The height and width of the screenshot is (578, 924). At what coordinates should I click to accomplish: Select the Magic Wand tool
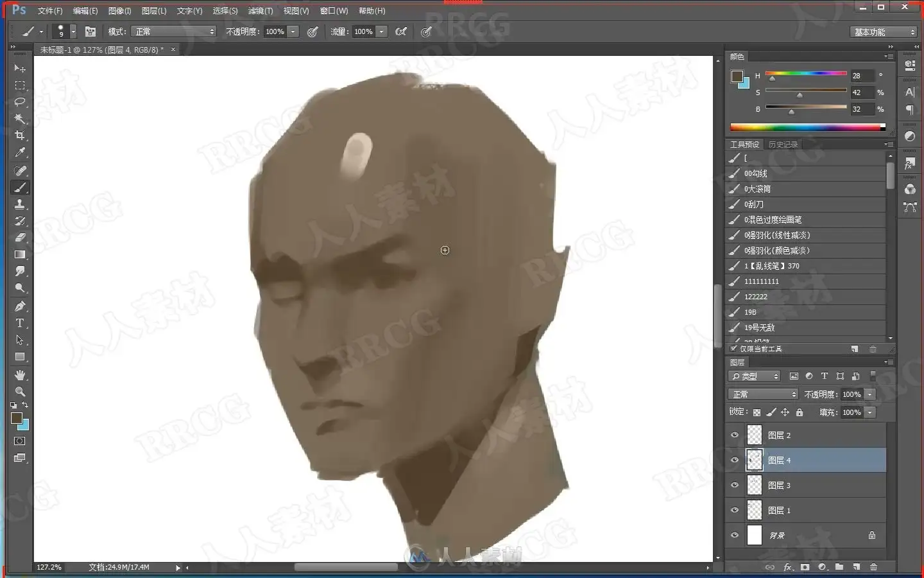tap(20, 119)
